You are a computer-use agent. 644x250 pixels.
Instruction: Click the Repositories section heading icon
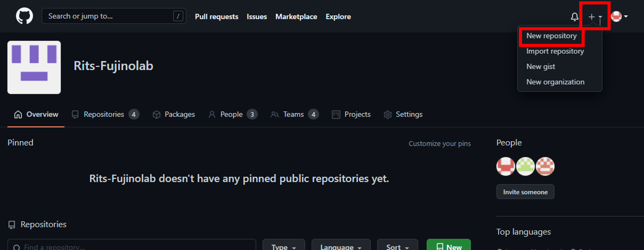point(12,225)
